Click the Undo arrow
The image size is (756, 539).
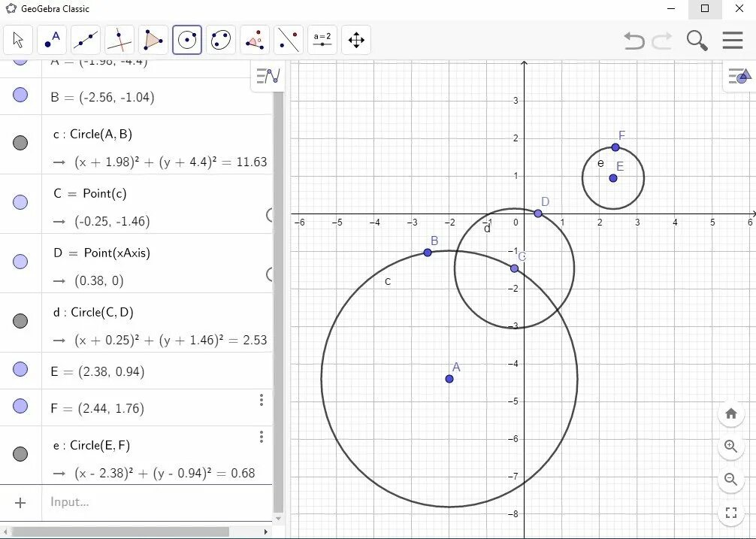tap(634, 41)
